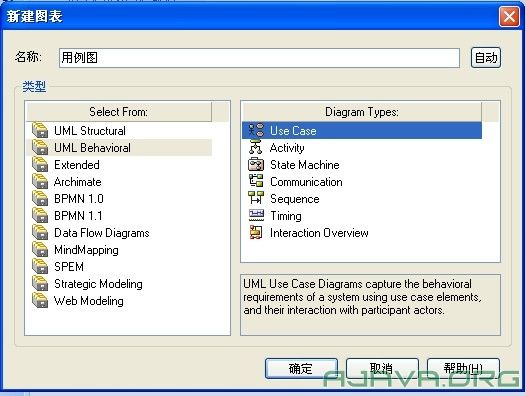Viewport: 526px width, 396px height.
Task: Select the Activity diagram type text
Action: (x=287, y=148)
